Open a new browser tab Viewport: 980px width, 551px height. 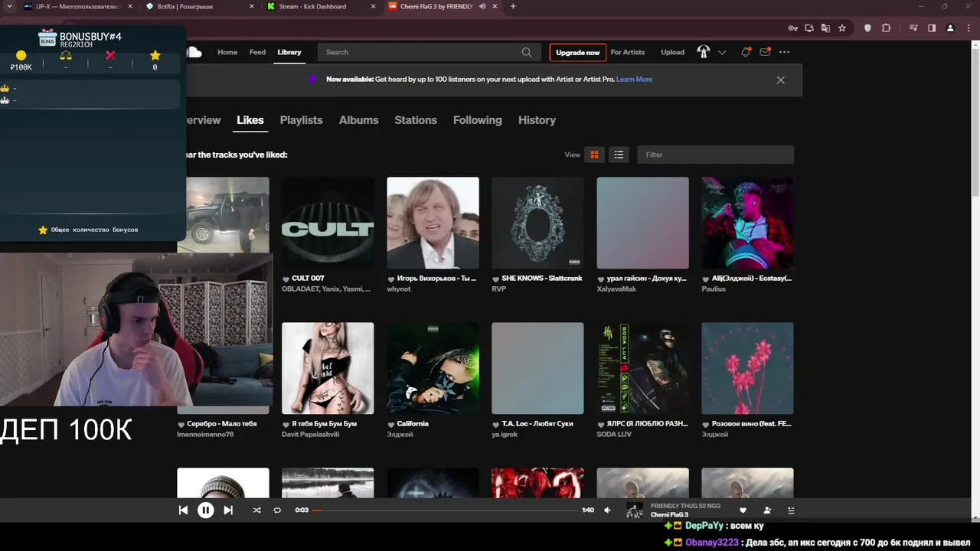(513, 6)
